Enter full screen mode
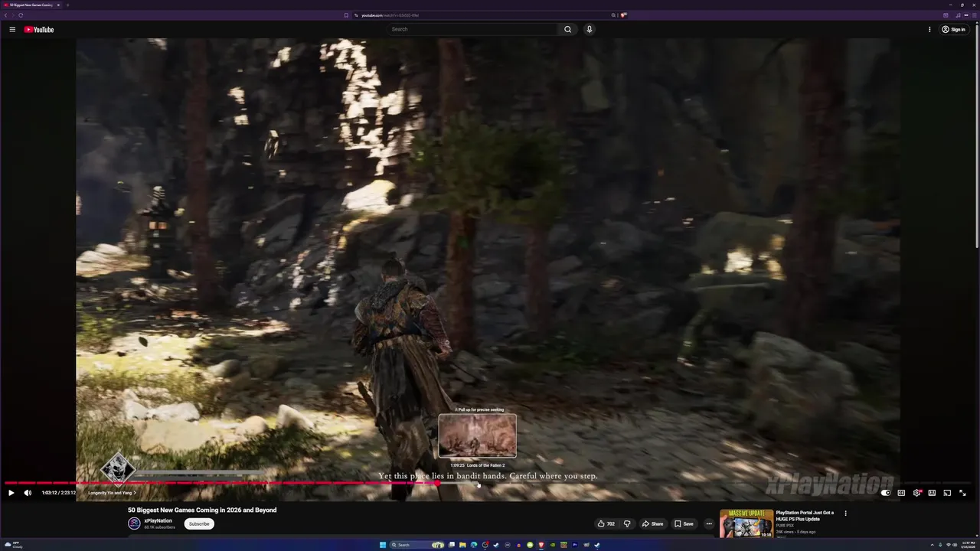The image size is (980, 551). click(x=962, y=493)
